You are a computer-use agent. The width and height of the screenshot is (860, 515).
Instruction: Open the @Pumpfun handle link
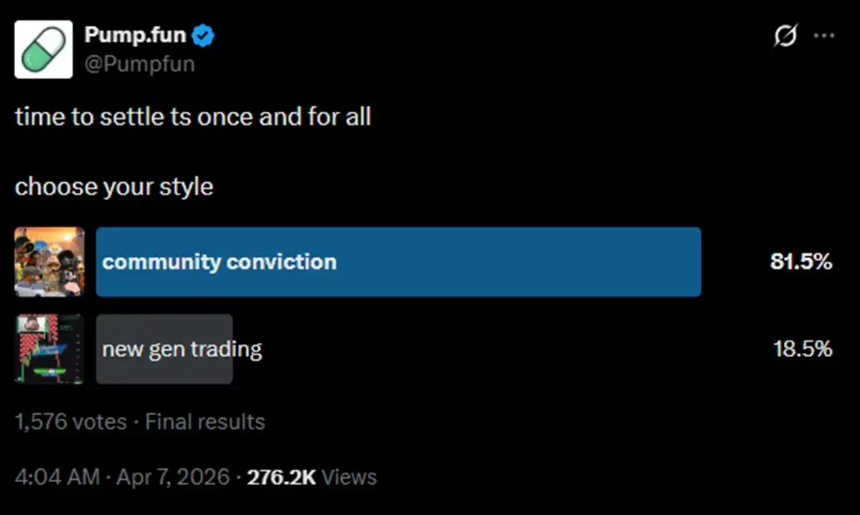139,64
